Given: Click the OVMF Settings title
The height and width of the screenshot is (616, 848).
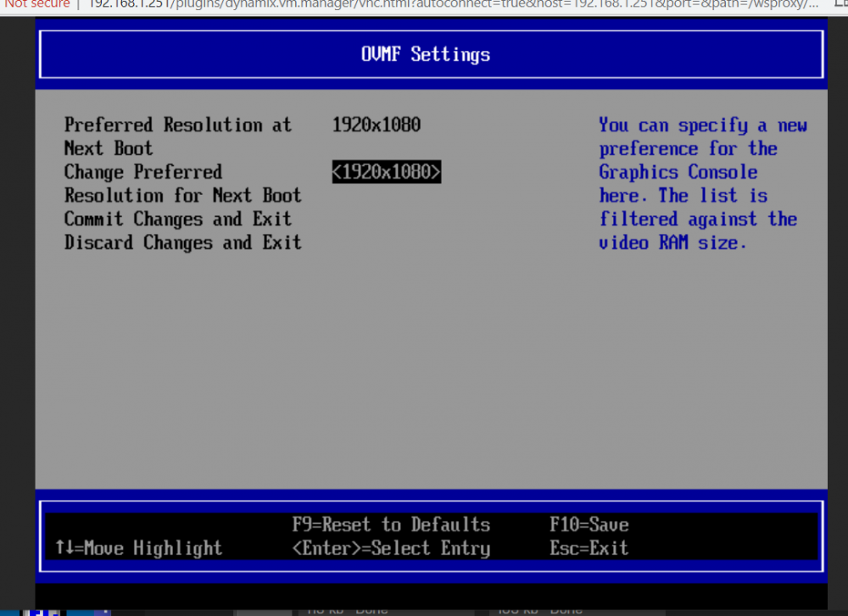Looking at the screenshot, I should coord(426,54).
